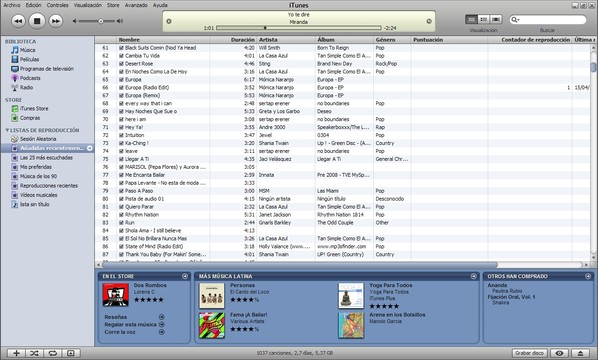This screenshot has width=598, height=360.
Task: Stop playback with the center button
Action: (37, 21)
